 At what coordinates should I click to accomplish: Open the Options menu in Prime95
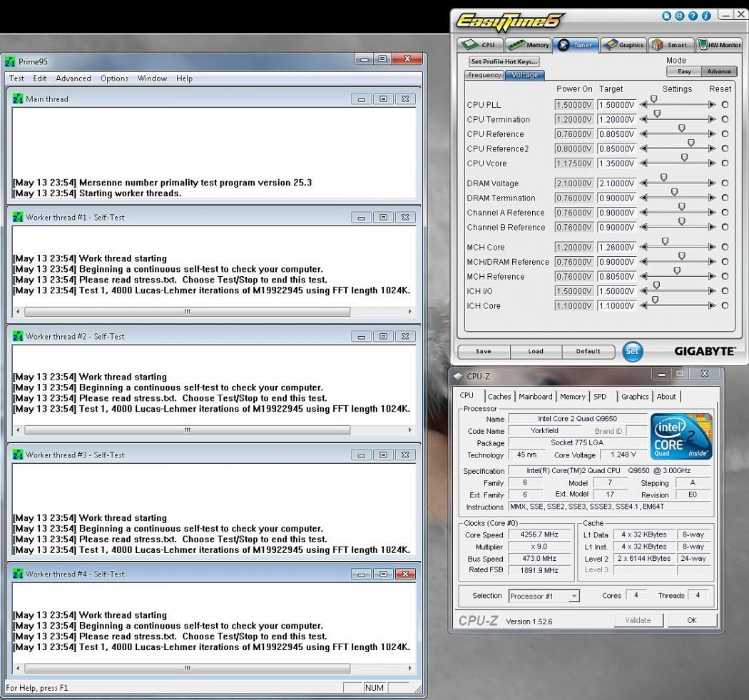click(x=114, y=78)
